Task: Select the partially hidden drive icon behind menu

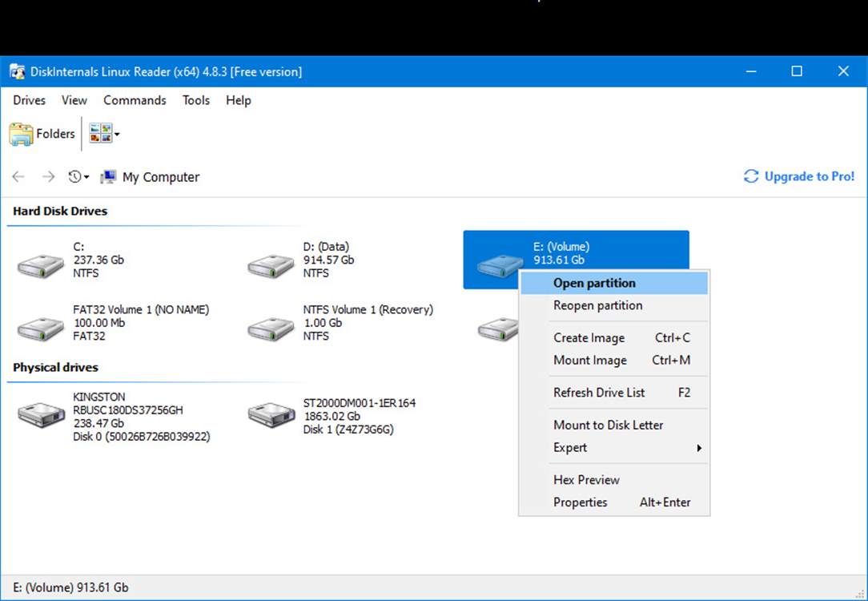Action: pyautogui.click(x=498, y=329)
